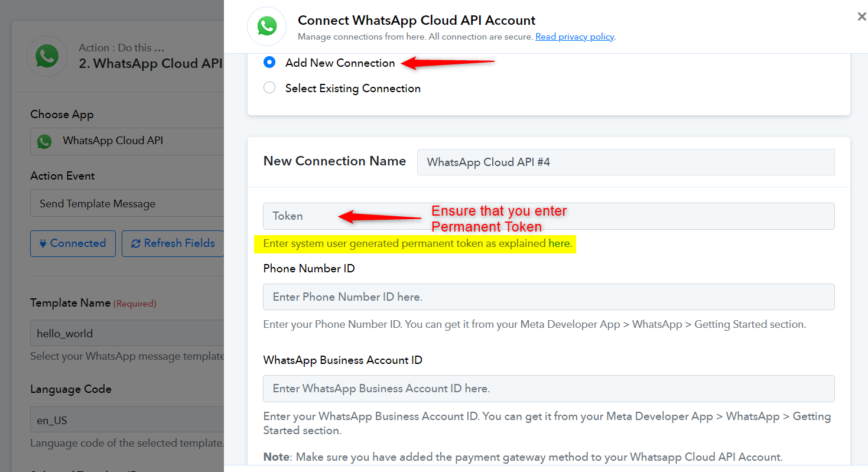Screen dimensions: 868x472
Task: Open the Choose App dropdown
Action: pyautogui.click(x=127, y=141)
